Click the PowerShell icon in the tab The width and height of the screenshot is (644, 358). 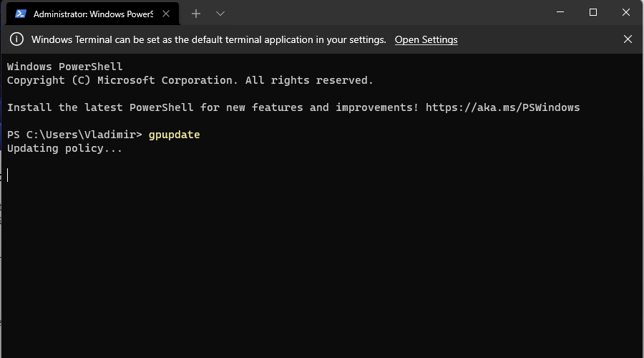point(21,14)
